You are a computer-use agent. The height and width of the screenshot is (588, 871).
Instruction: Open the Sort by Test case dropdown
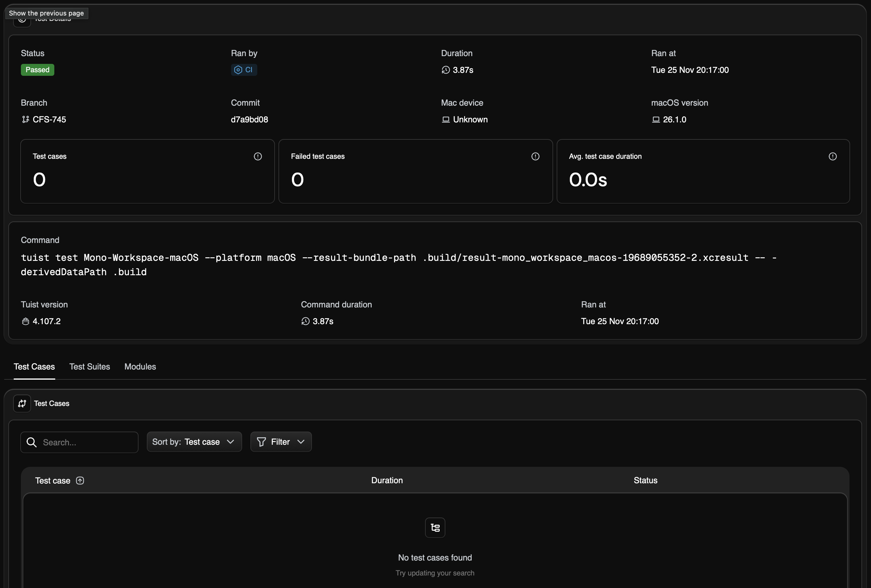click(x=194, y=442)
